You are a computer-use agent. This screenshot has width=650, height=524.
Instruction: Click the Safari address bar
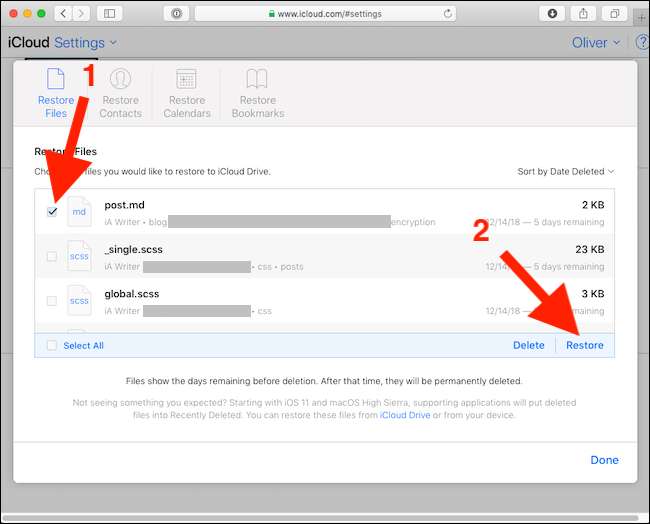click(325, 14)
